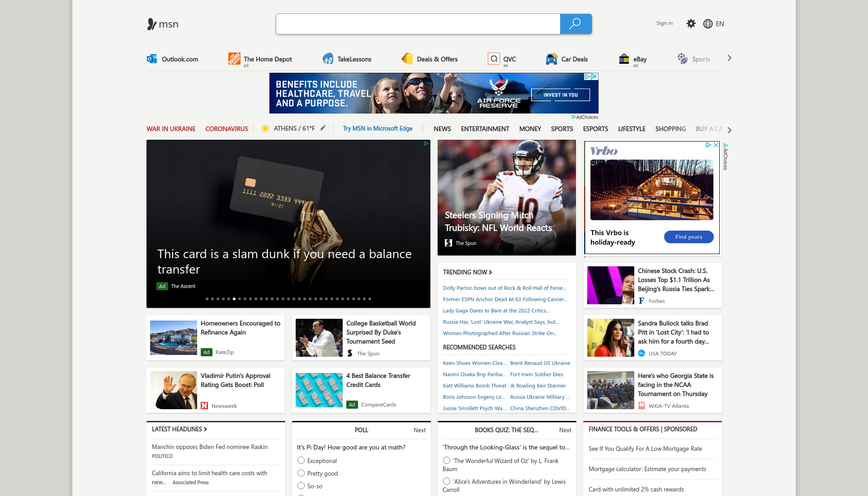Open Brent Renaud US Ukraine search
868x496 pixels.
click(540, 363)
